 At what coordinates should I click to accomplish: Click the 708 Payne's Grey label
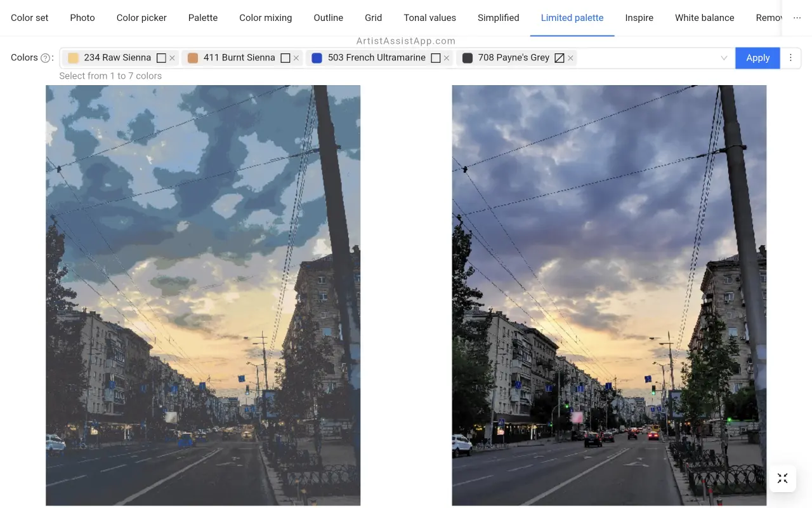(x=514, y=58)
